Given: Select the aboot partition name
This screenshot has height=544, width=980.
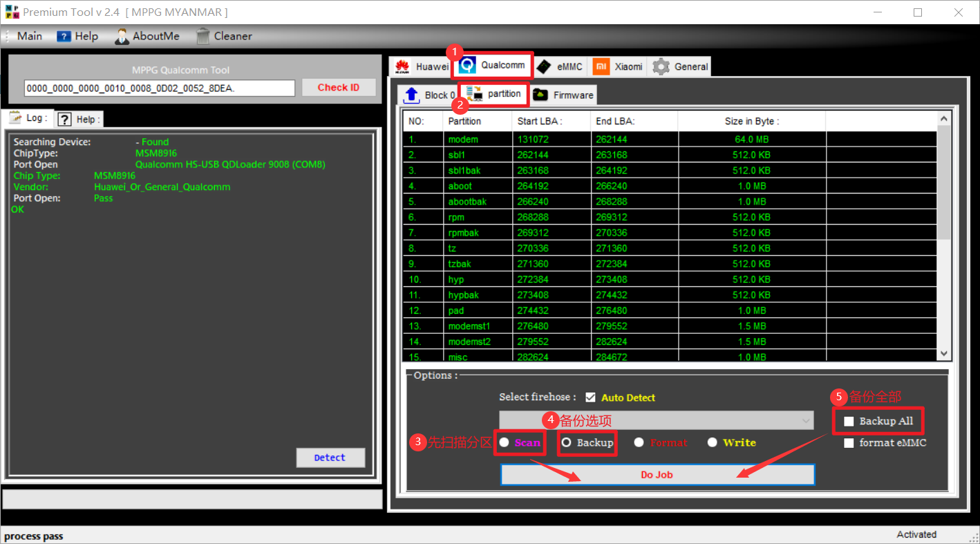Looking at the screenshot, I should tap(460, 186).
